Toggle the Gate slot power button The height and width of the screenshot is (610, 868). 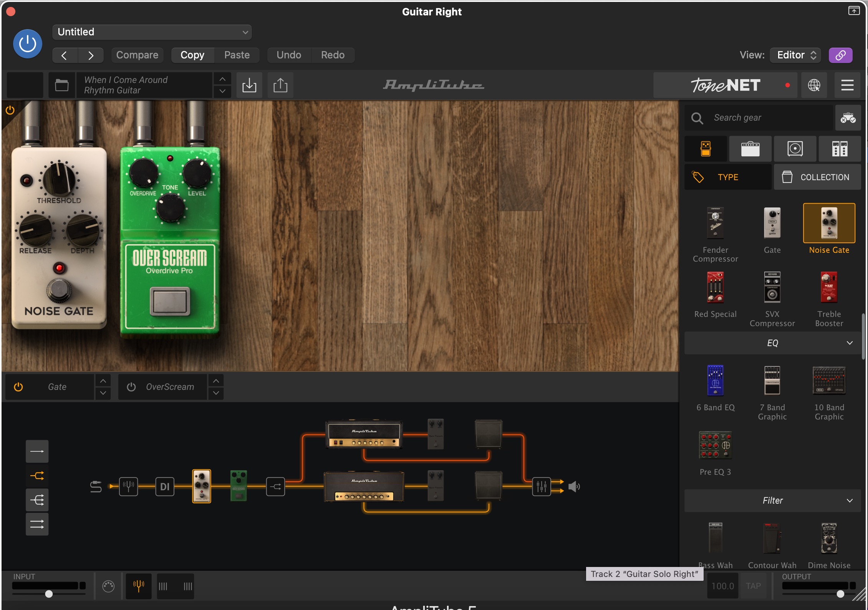18,387
